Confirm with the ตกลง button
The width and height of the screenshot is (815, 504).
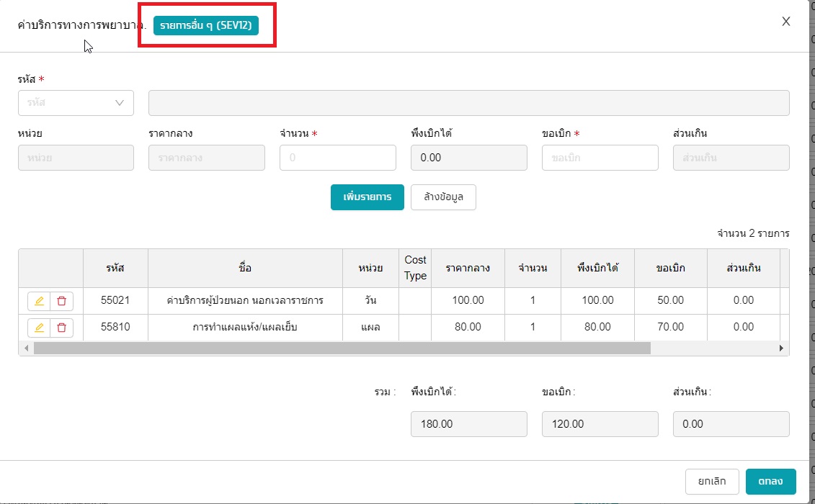[770, 481]
